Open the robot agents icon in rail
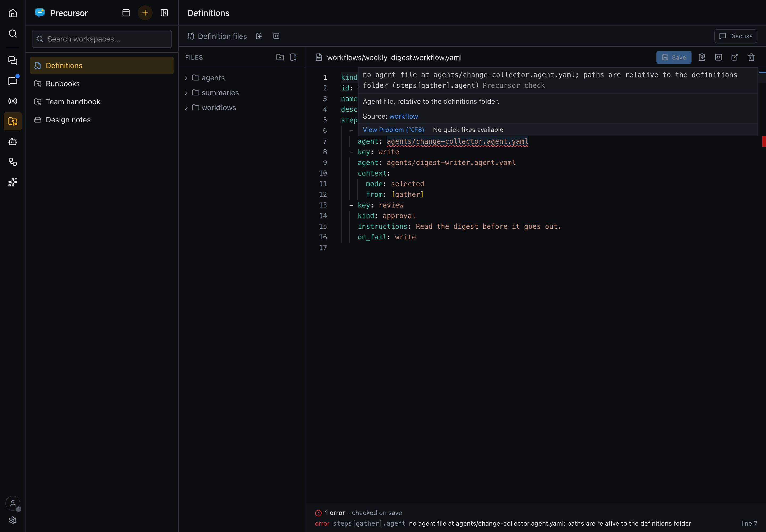This screenshot has width=766, height=532. 13,142
